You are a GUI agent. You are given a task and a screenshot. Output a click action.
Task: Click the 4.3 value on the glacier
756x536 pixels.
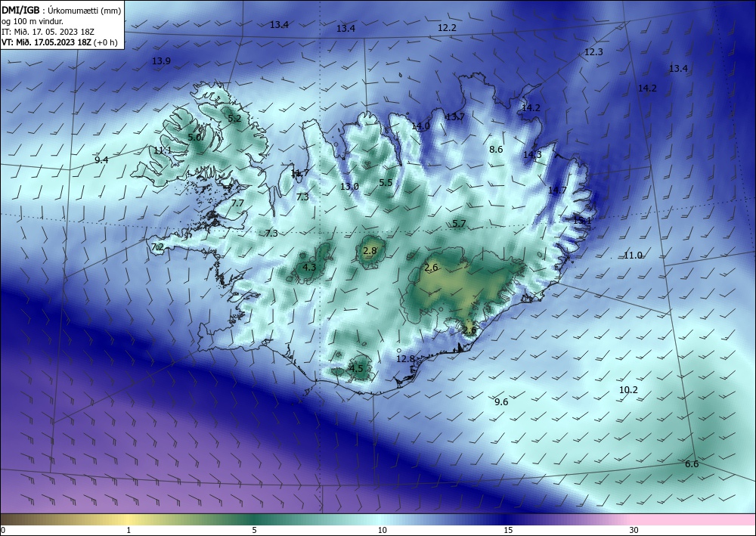[x=309, y=267]
